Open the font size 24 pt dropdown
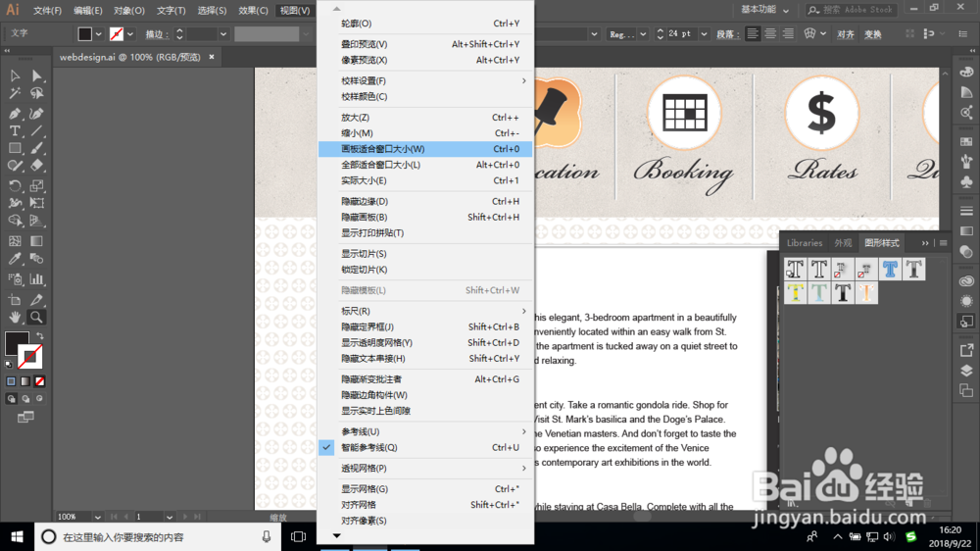Image resolution: width=980 pixels, height=551 pixels. point(704,34)
